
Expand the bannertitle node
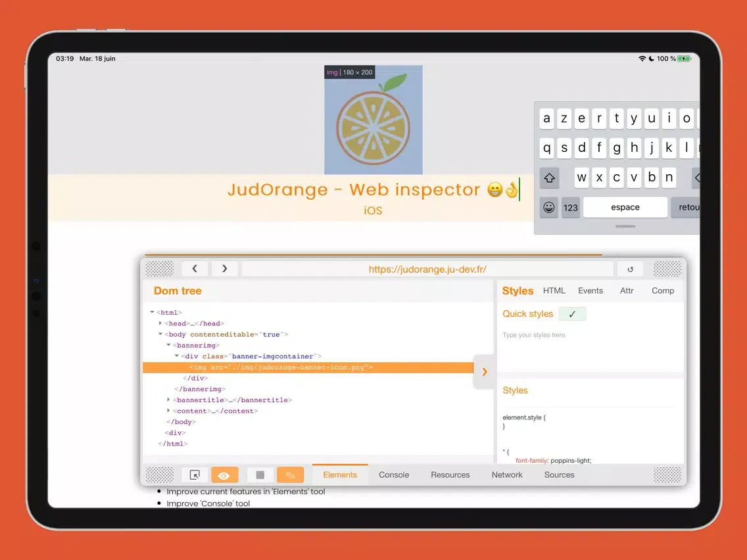(168, 400)
